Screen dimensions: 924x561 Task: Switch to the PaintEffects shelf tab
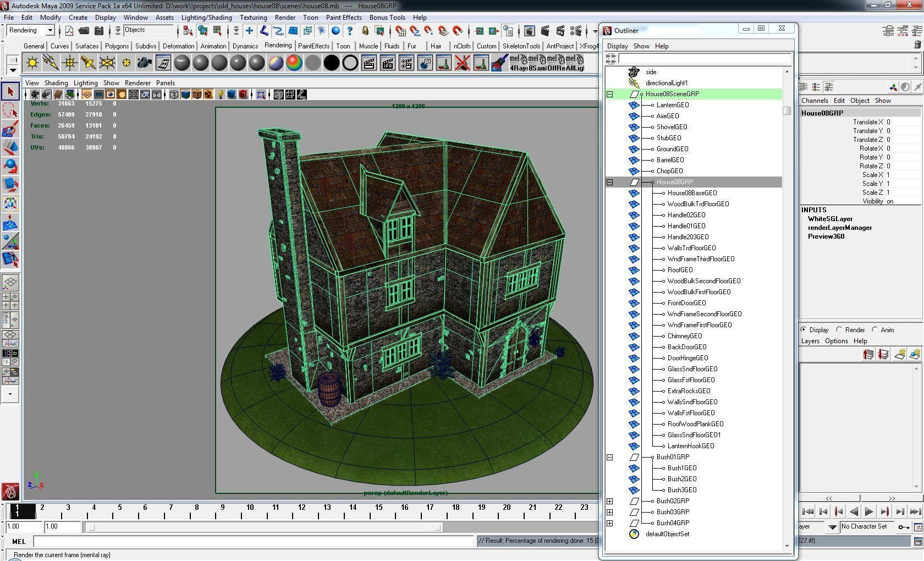(313, 46)
